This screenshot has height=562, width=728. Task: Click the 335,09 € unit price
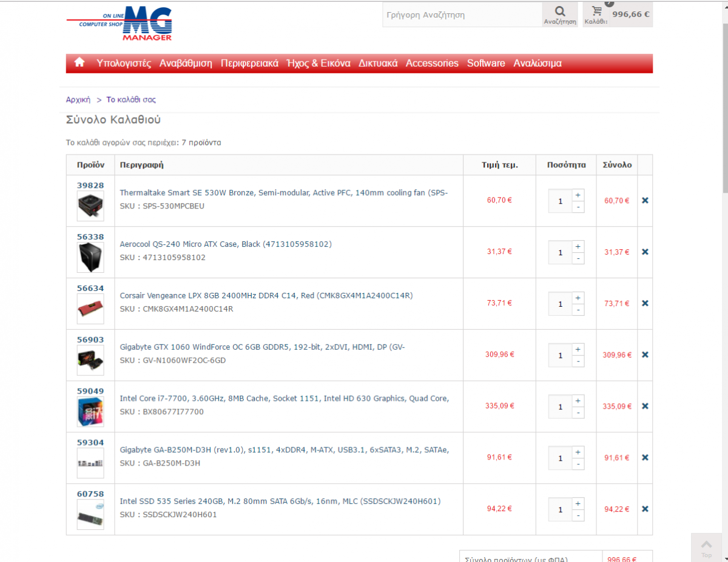(499, 406)
